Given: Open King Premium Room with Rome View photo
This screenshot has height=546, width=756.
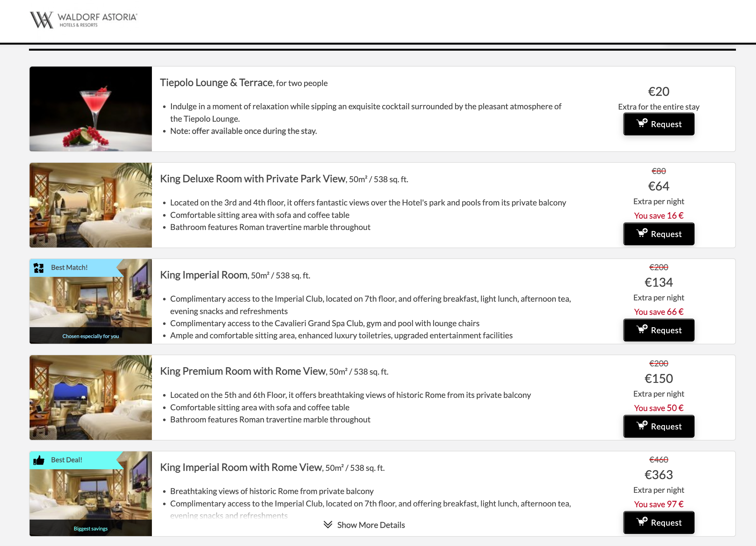Looking at the screenshot, I should point(91,398).
